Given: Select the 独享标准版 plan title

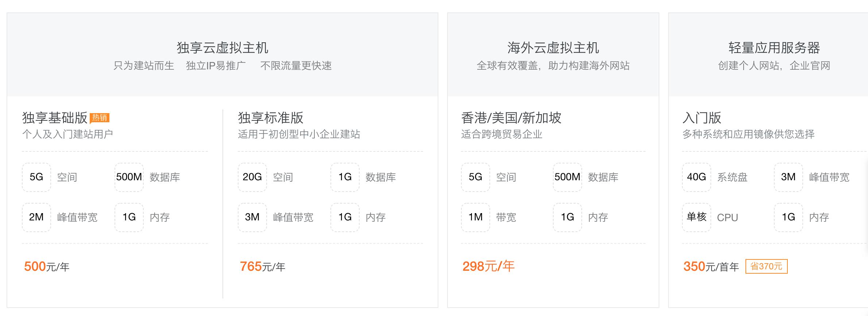Looking at the screenshot, I should (271, 117).
